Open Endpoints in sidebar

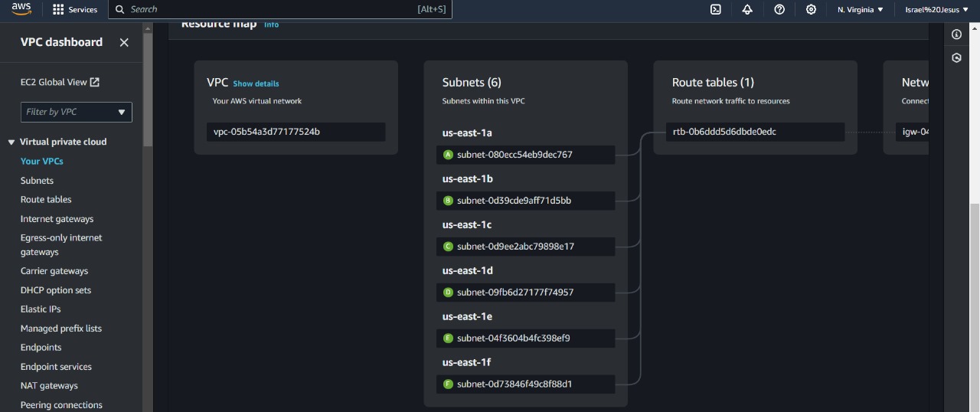tap(41, 347)
